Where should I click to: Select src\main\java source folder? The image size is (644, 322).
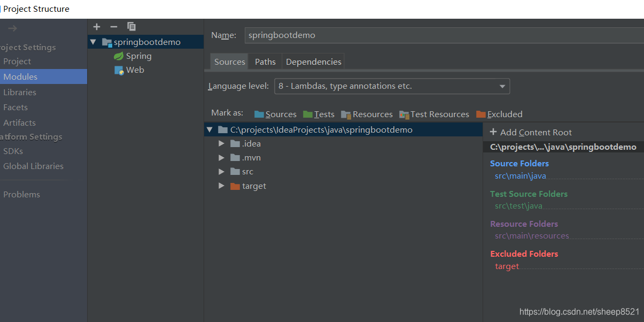[x=521, y=175]
